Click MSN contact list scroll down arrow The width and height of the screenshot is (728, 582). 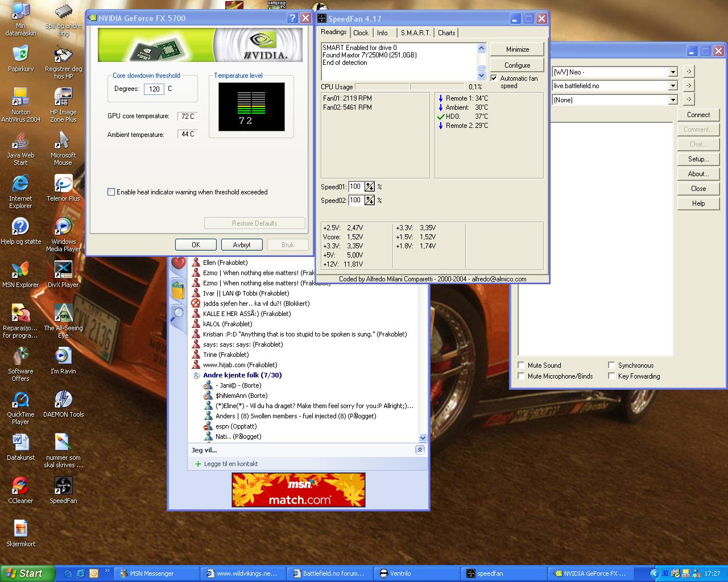click(423, 438)
